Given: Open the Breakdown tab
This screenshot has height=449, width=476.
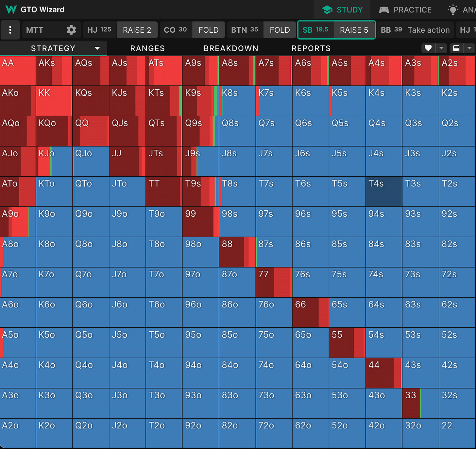Looking at the screenshot, I should pos(231,48).
